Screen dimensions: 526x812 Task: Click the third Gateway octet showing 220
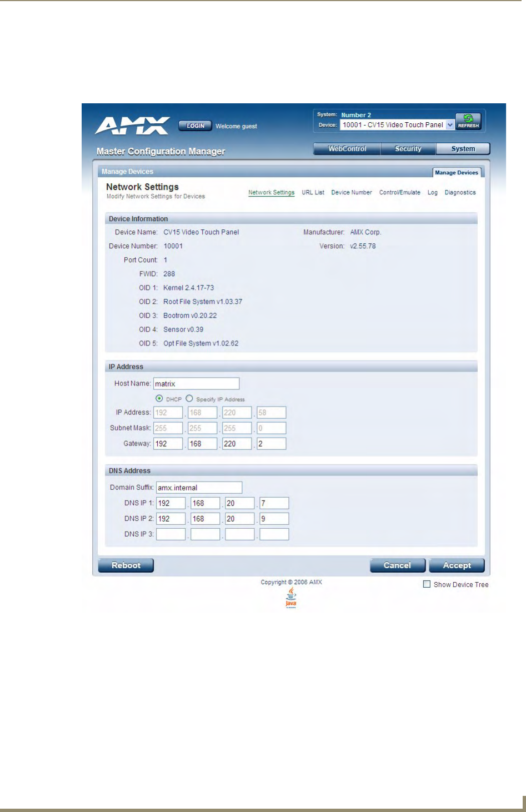pos(237,444)
